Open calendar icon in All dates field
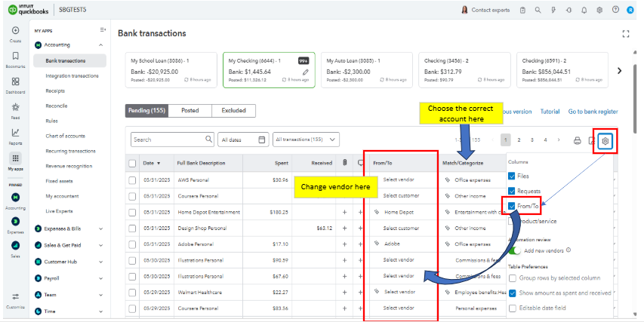Viewport: 644px width, 322px height. click(262, 140)
